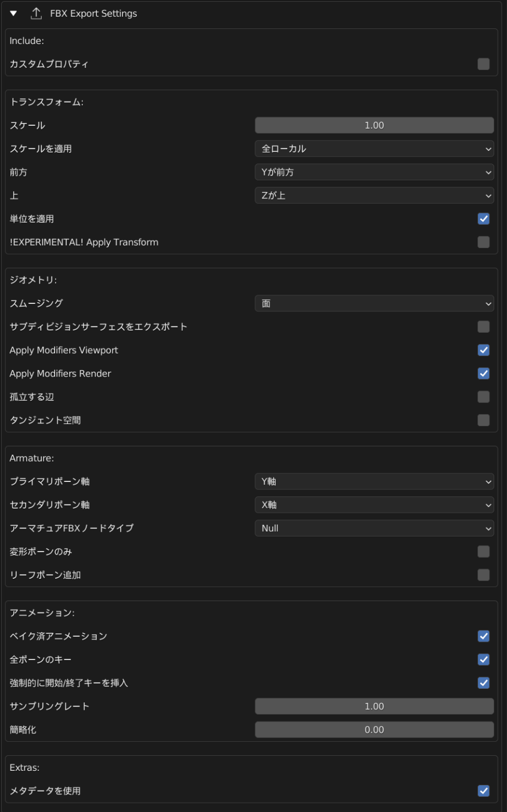Viewport: 507px width, 812px height.
Task: Click the スケール value field
Action: (374, 125)
